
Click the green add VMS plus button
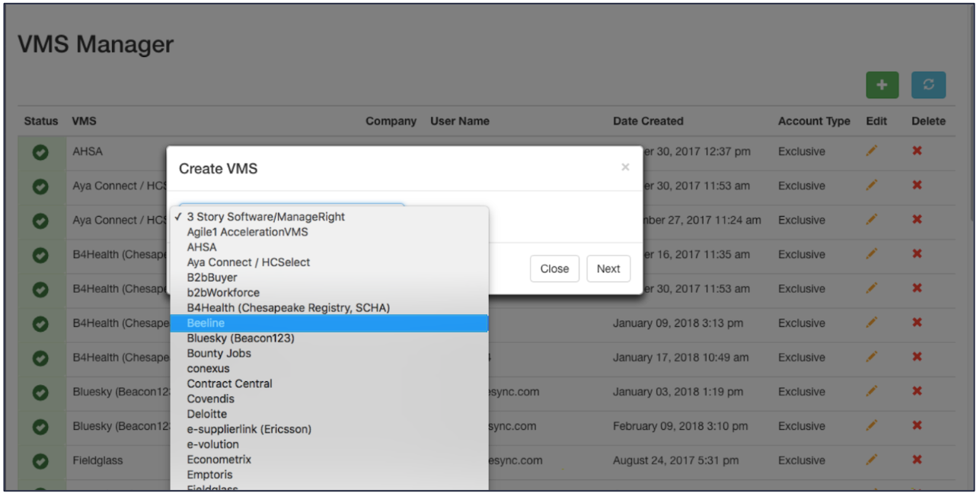tap(882, 85)
